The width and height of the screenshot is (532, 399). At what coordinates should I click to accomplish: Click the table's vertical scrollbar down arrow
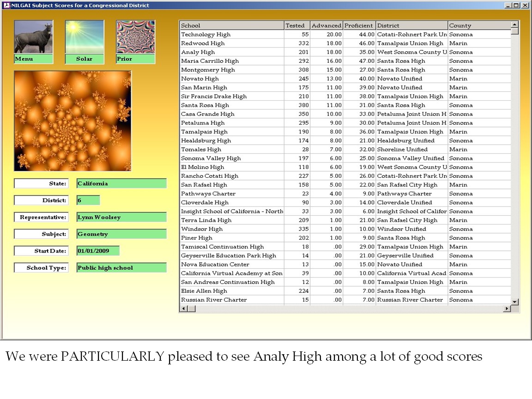click(515, 302)
